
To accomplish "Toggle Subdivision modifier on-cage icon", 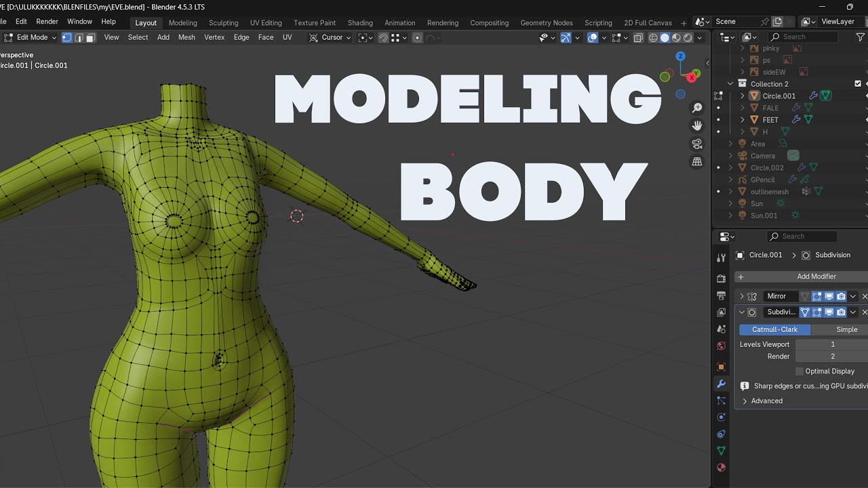I will point(805,312).
